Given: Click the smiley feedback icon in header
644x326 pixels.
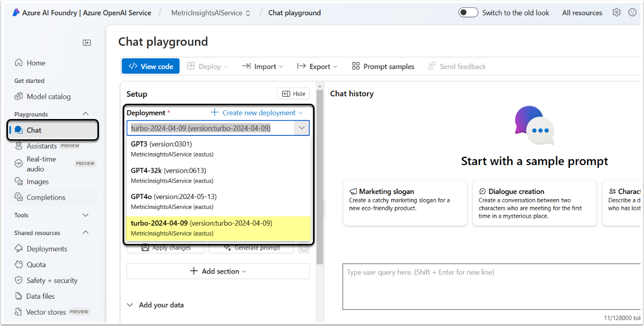Looking at the screenshot, I should [x=632, y=12].
